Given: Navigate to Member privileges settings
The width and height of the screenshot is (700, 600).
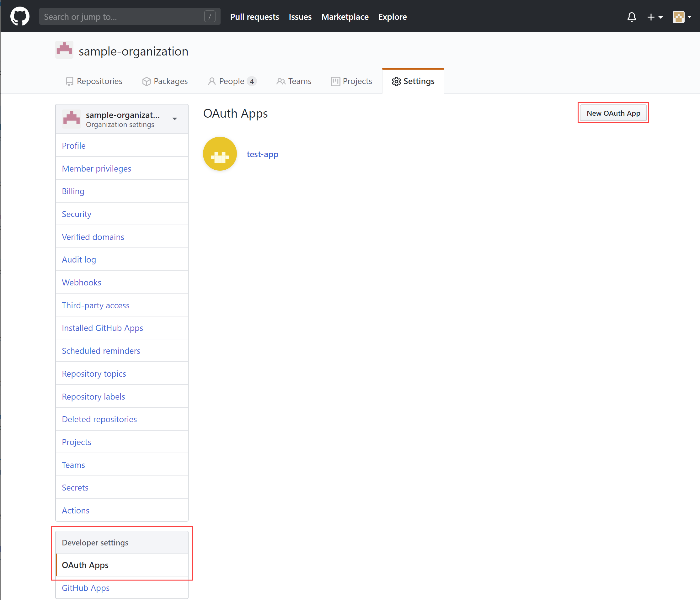Looking at the screenshot, I should 96,168.
